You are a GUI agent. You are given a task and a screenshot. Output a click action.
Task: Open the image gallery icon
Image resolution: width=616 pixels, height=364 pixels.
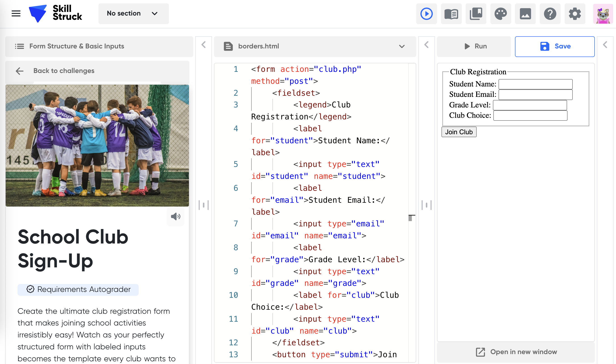(525, 14)
